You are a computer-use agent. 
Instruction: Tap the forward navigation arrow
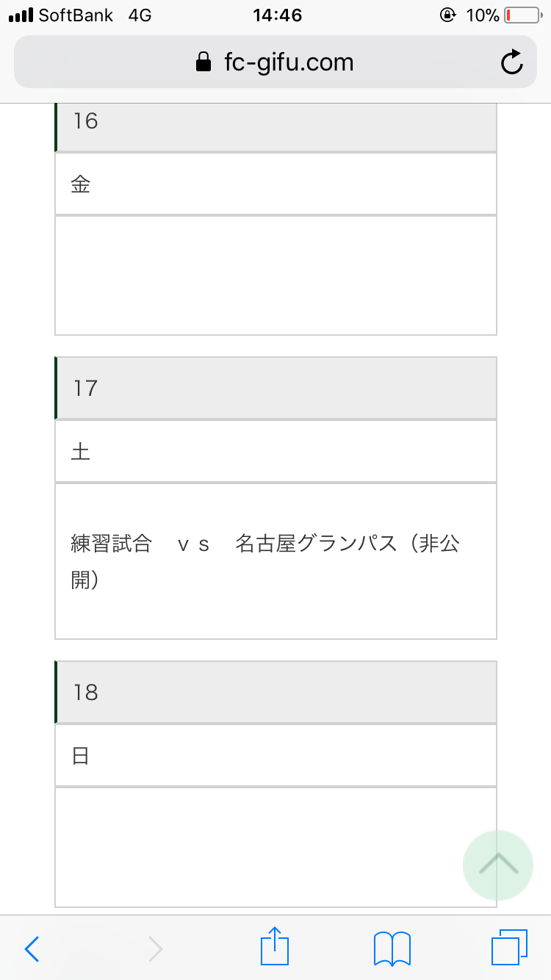(155, 948)
